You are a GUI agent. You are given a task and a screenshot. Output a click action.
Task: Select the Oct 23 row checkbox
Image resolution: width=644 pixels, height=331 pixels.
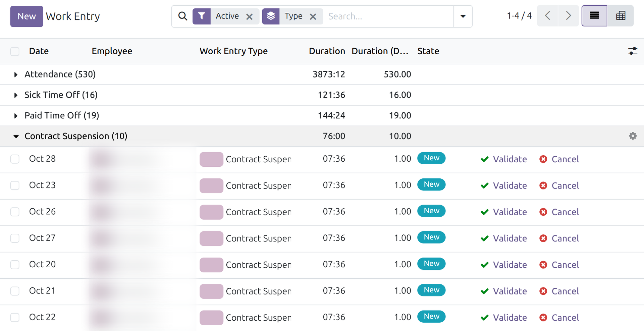tap(15, 185)
